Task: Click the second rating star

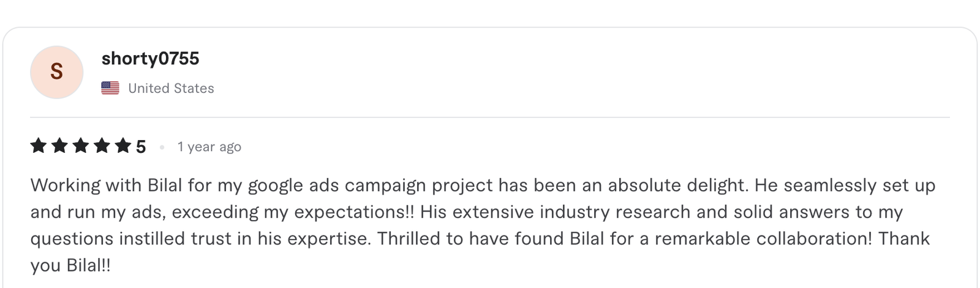Action: [59, 146]
